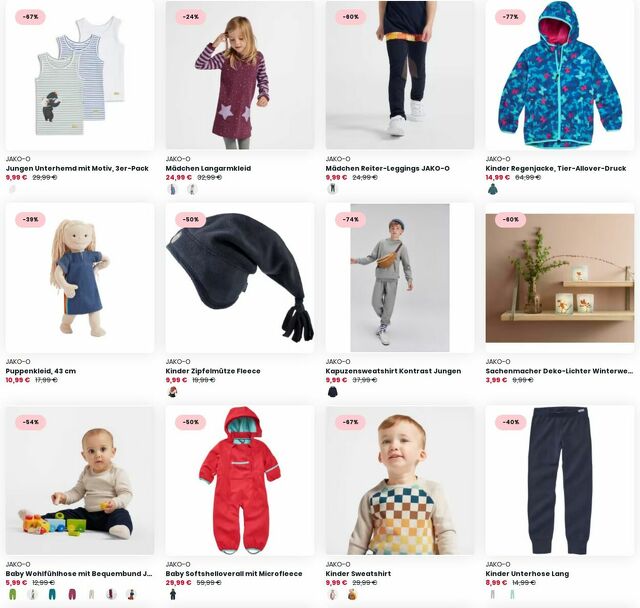Click the -77% discount badge on rain jacket
Viewport: 640px width, 608px height.
click(510, 17)
